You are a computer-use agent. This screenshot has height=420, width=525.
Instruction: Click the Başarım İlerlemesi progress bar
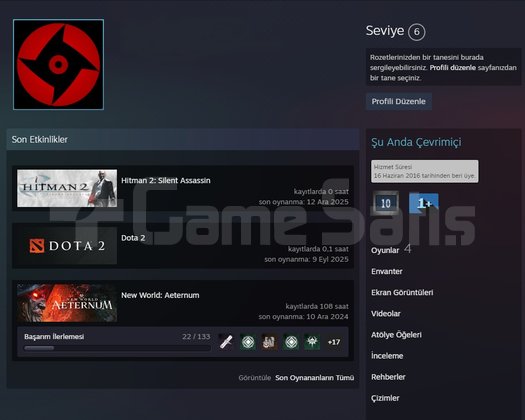click(x=117, y=348)
